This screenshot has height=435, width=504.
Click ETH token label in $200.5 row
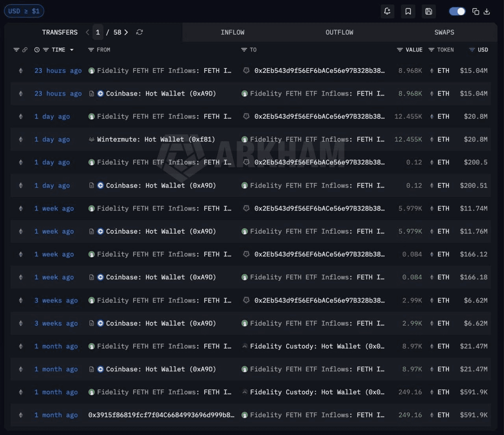pyautogui.click(x=443, y=162)
